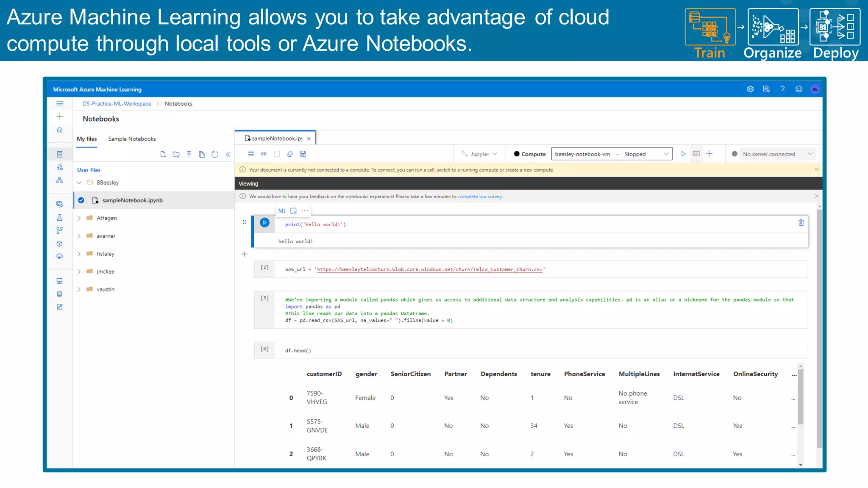Open the Compute beesley-notebook-vm dropdown

612,154
